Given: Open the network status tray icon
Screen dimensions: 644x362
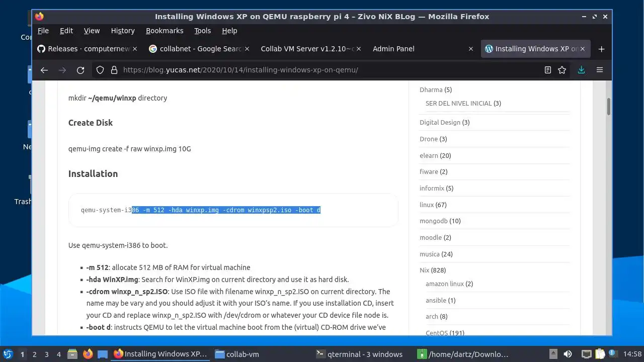Looking at the screenshot, I should point(586,354).
